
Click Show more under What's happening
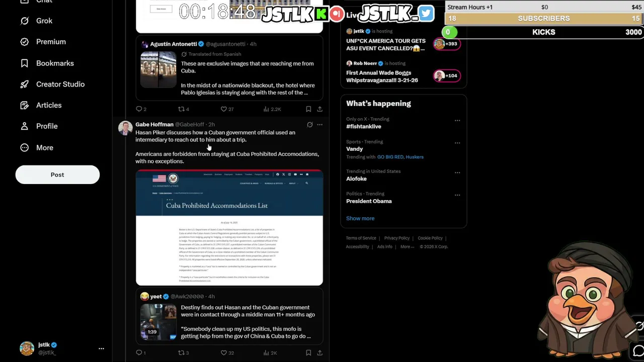360,218
